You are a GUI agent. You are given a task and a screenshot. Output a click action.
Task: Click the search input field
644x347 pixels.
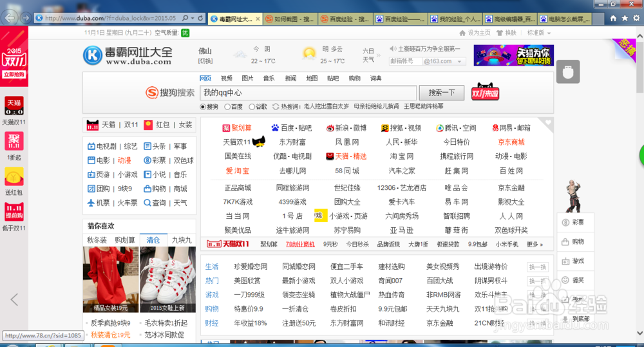tap(308, 93)
